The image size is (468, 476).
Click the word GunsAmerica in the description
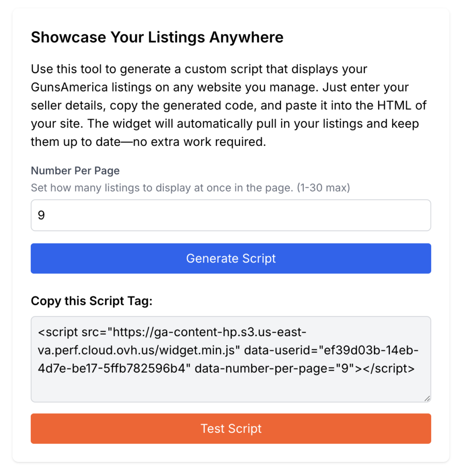click(x=69, y=87)
